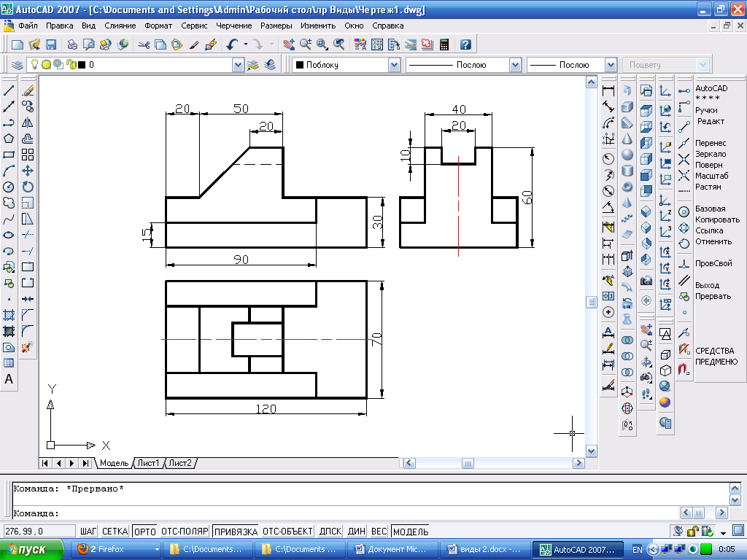The image size is (747, 560).
Task: Switch to the Лист1 layout tab
Action: coord(149,463)
